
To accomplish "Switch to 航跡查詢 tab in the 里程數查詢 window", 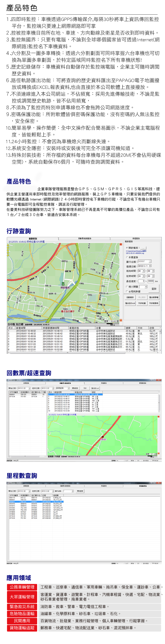I will coord(26,486).
